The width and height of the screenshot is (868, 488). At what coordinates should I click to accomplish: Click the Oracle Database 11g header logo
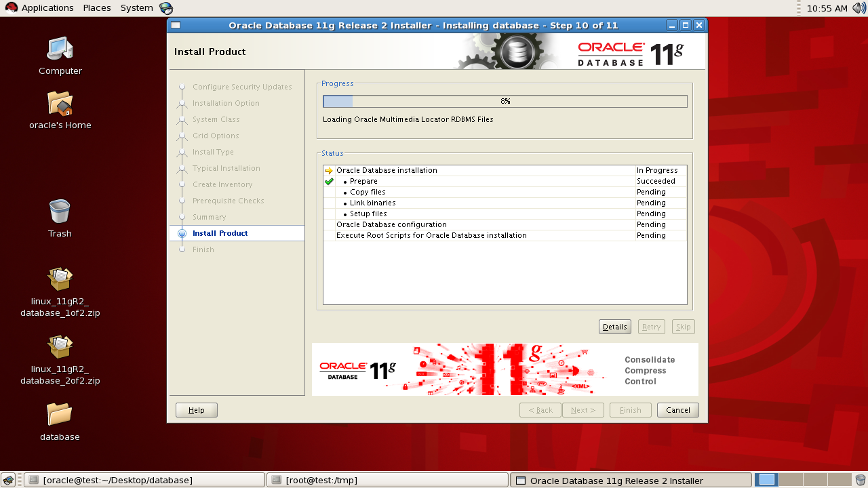point(631,52)
